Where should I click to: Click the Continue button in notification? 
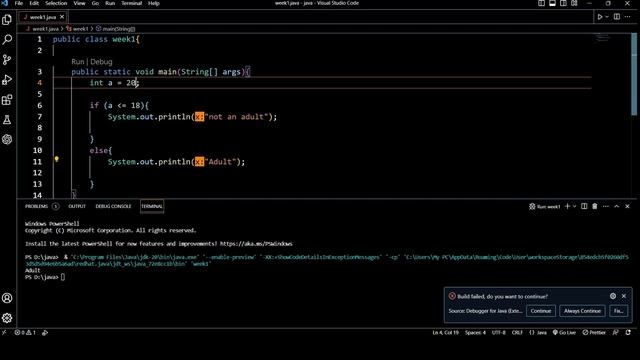coord(540,311)
